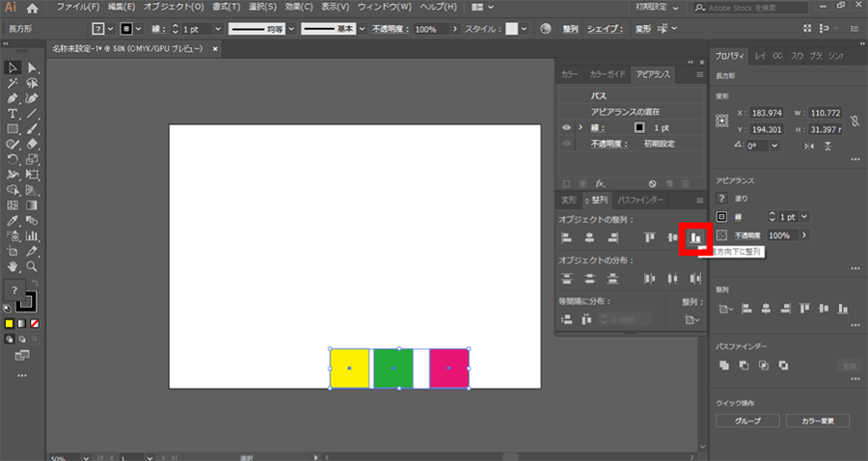
Task: Click the fx add effect icon in the Appearance panel
Action: 599,182
